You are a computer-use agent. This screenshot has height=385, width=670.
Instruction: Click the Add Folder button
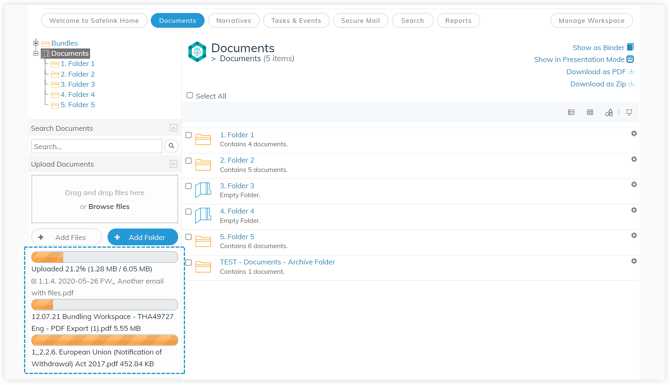(143, 237)
